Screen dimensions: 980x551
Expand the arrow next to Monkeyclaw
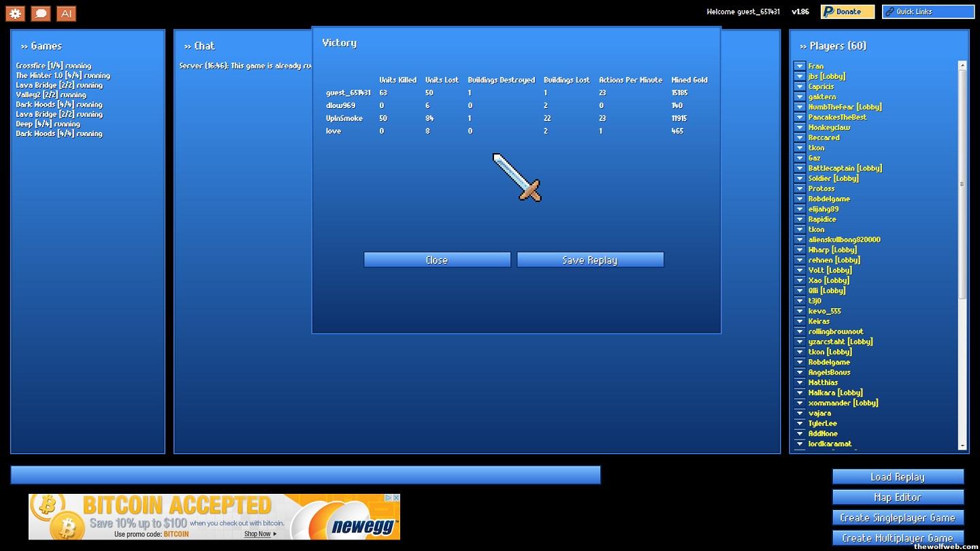800,127
